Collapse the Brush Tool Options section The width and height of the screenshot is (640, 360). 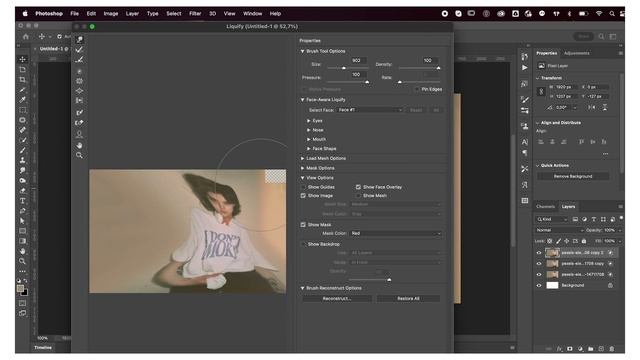pos(302,51)
